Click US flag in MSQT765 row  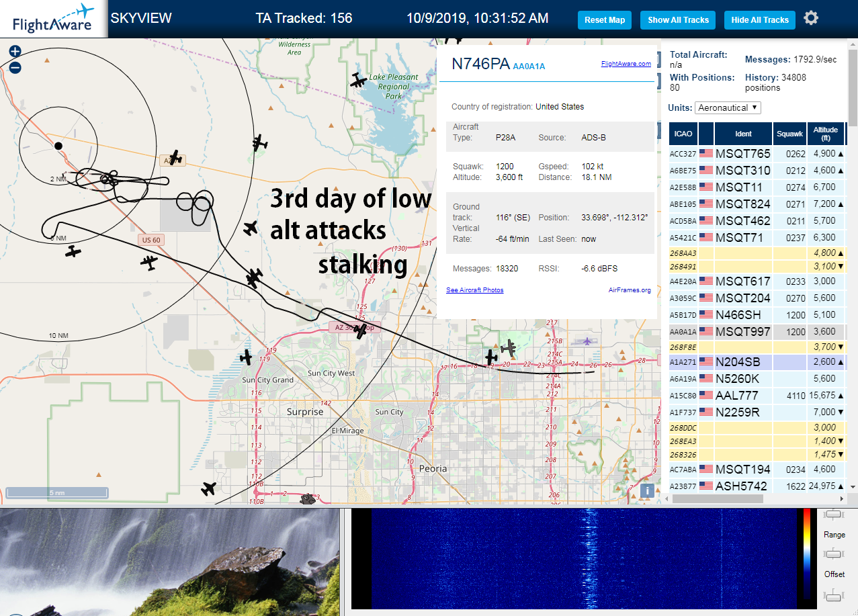[x=706, y=153]
